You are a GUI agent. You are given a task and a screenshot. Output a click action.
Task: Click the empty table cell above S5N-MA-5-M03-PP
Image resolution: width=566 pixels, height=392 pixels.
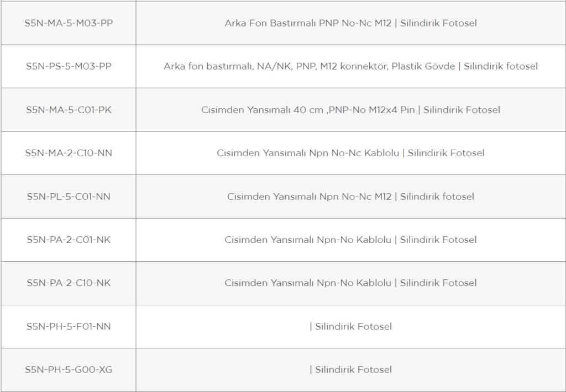click(69, 1)
